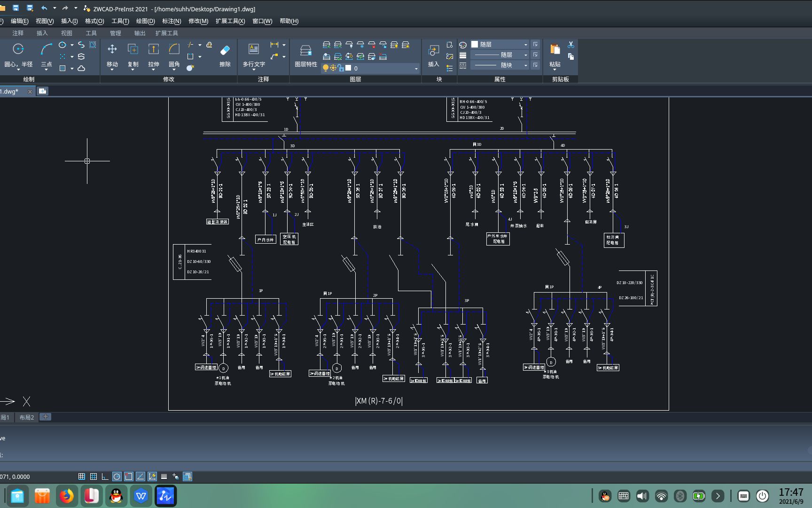Expand the 粘贴 paste options arrow
This screenshot has height=508, width=812.
click(554, 70)
